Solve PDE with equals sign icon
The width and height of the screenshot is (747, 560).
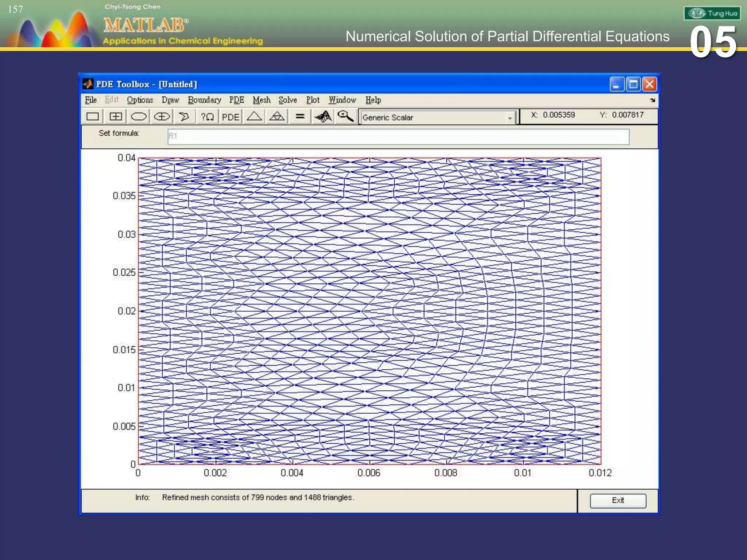coord(300,117)
